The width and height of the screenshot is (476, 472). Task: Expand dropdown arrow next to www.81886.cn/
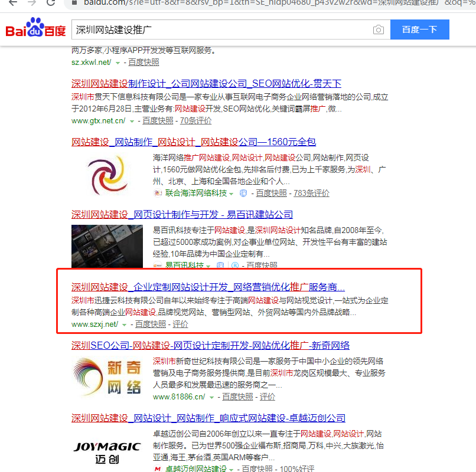pos(211,398)
